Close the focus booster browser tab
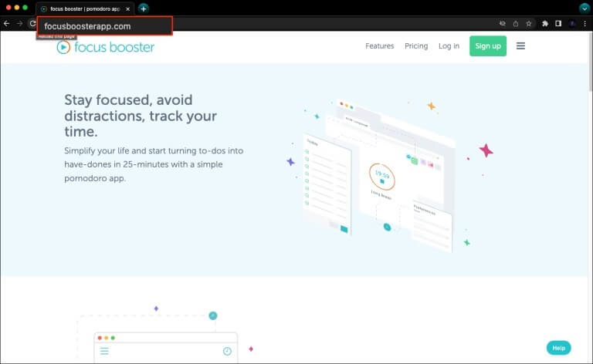This screenshot has width=593, height=364. point(128,8)
